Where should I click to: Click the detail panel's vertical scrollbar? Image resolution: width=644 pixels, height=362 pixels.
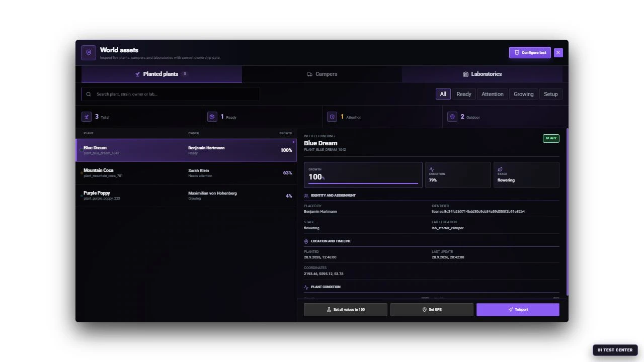click(x=567, y=212)
